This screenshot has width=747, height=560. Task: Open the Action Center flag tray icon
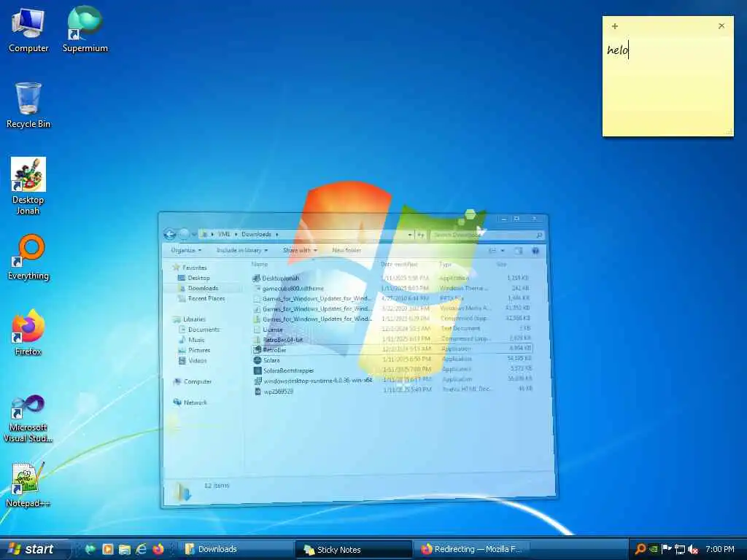(x=667, y=549)
